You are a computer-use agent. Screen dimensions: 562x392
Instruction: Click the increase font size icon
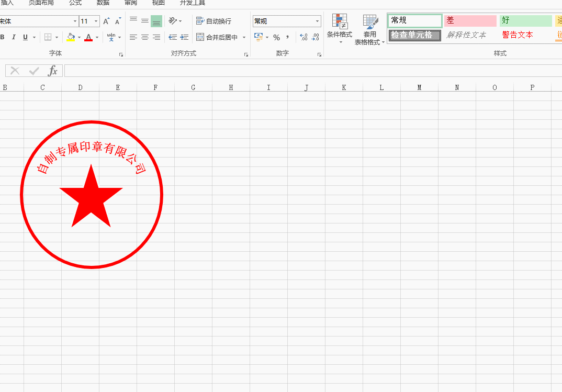coord(106,21)
